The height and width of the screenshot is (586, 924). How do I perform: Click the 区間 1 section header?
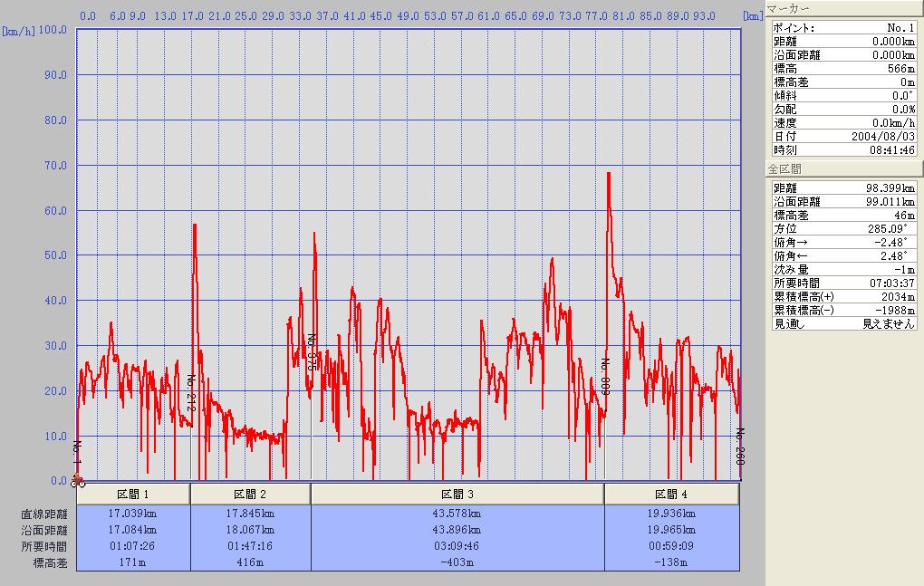tap(133, 495)
